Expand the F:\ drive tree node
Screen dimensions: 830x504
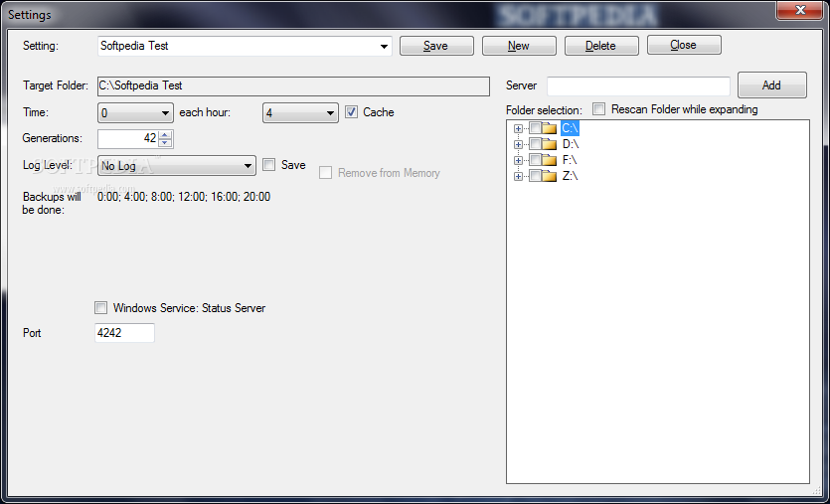518,160
